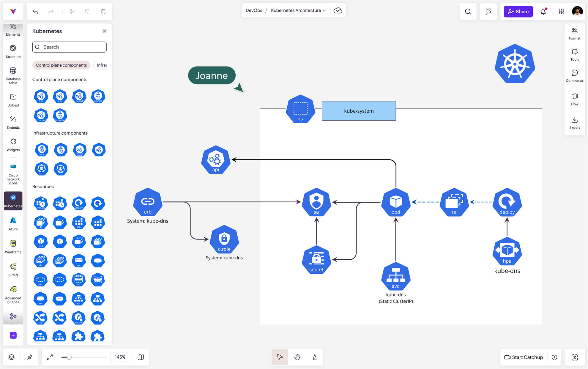Open the Upload sidebar option
This screenshot has height=369, width=588.
[x=13, y=100]
